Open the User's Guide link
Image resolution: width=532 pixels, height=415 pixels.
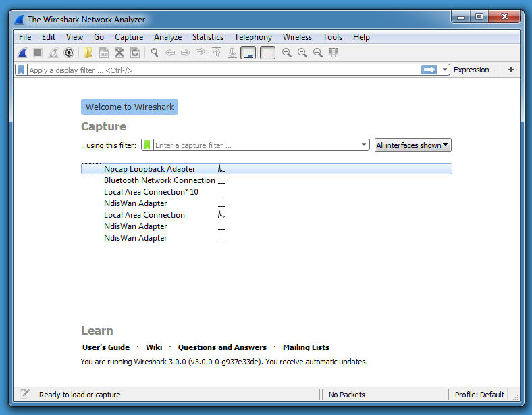tap(106, 347)
